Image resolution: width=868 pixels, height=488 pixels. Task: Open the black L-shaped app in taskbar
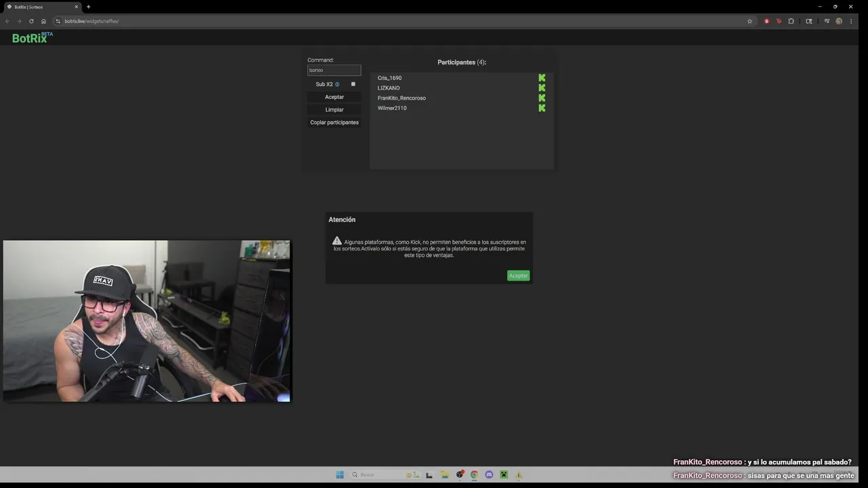tap(429, 475)
